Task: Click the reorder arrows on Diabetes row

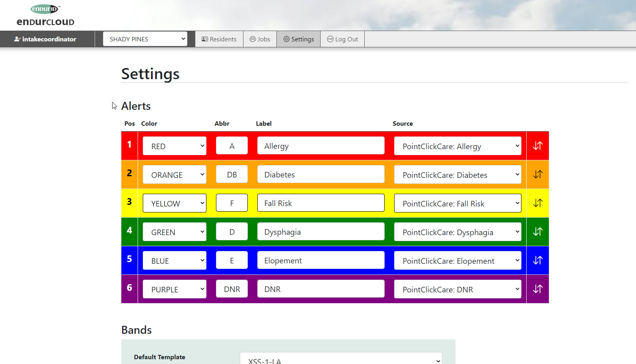Action: pyautogui.click(x=537, y=175)
